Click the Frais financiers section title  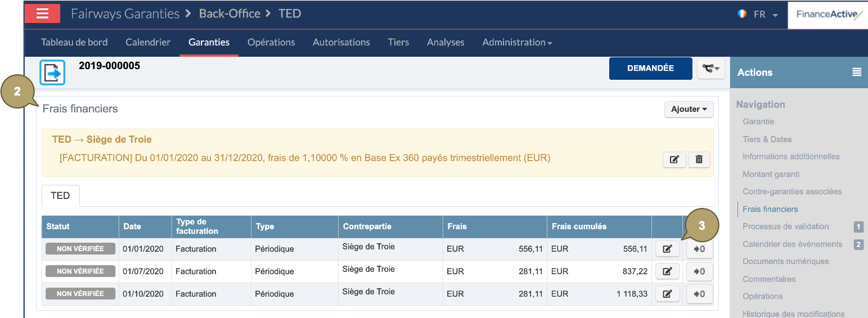80,109
